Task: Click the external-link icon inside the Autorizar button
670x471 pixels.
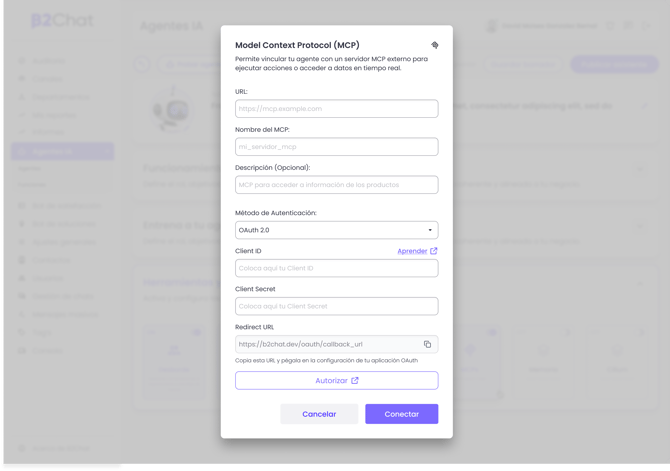Action: (355, 380)
